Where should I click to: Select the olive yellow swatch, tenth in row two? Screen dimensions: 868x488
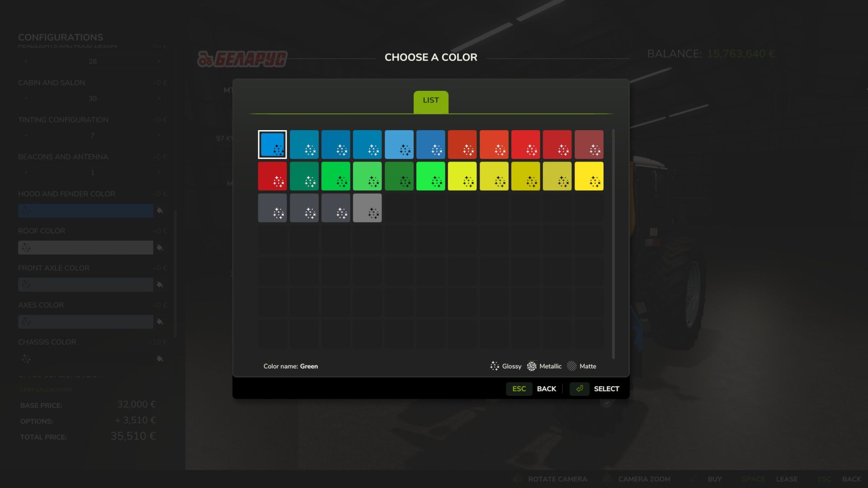pyautogui.click(x=557, y=176)
